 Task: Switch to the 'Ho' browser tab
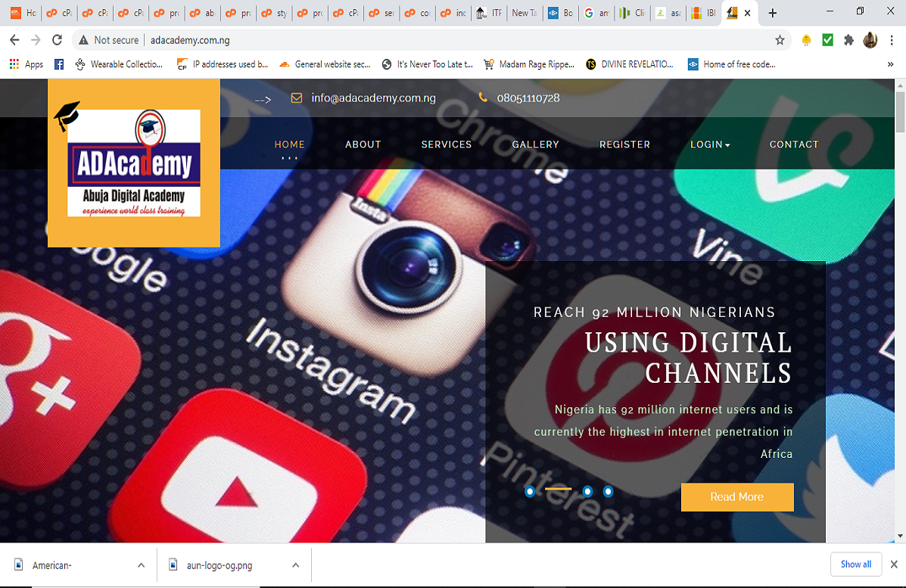[x=23, y=13]
